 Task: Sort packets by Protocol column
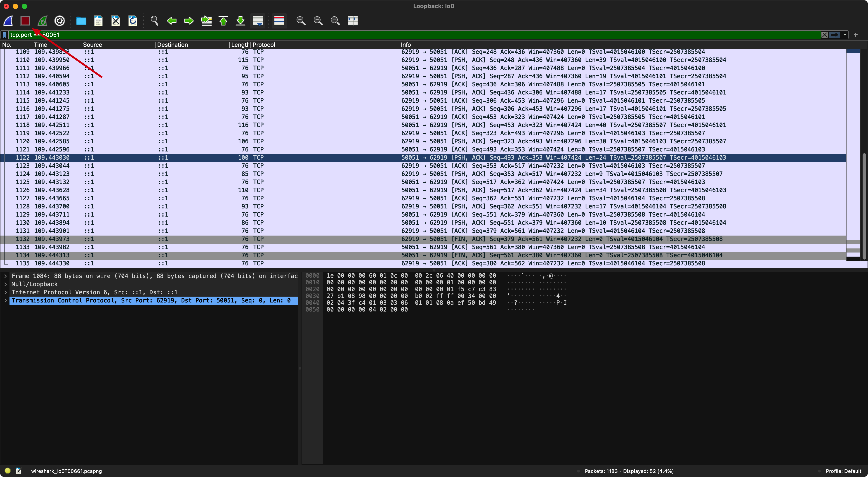[x=264, y=45]
